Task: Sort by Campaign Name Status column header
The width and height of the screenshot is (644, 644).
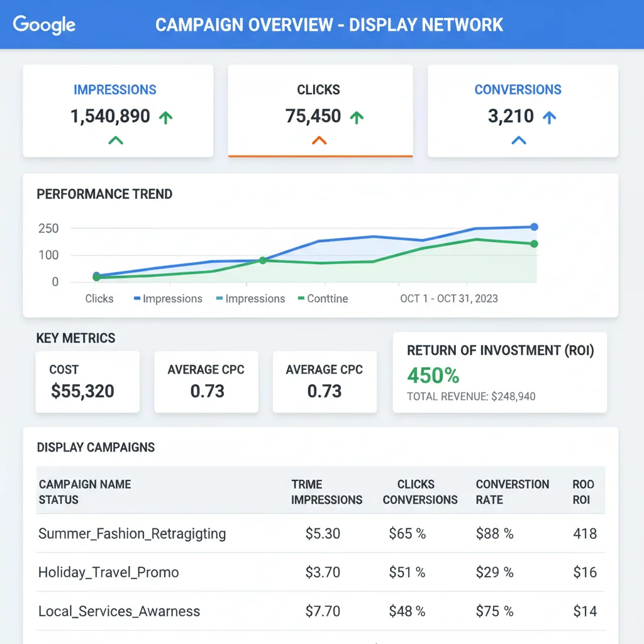Action: click(85, 492)
